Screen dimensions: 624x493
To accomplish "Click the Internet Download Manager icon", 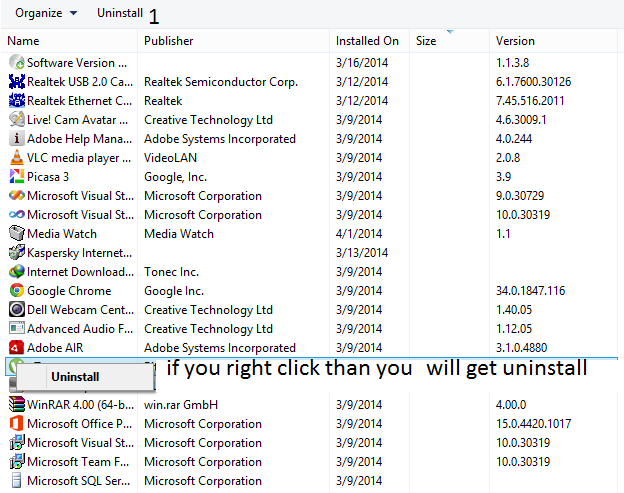I will 16,272.
